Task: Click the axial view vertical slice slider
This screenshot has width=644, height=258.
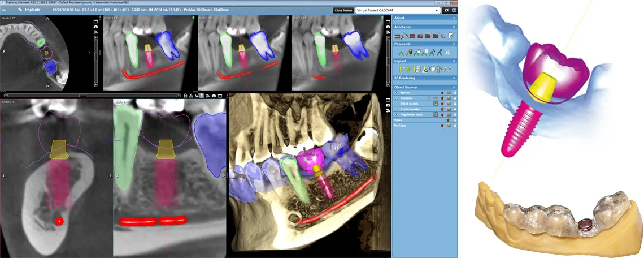Action: coord(95,61)
